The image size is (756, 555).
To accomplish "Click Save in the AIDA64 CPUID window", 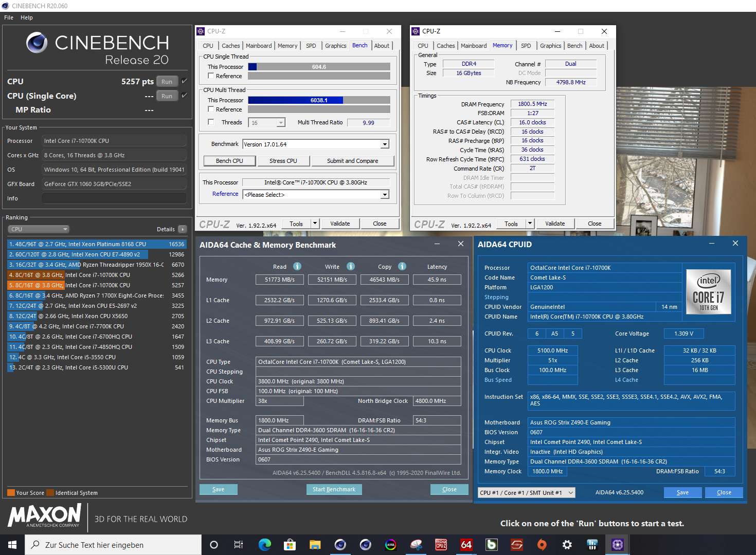I will click(x=683, y=492).
